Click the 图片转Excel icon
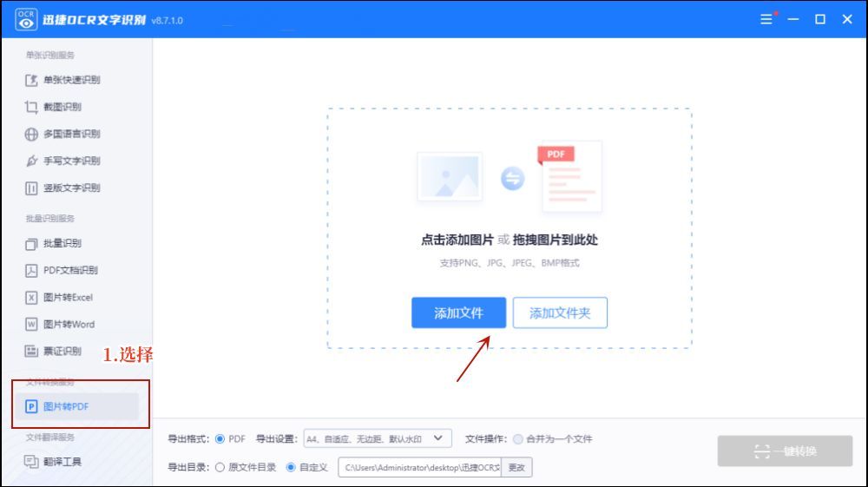This screenshot has height=487, width=868. (31, 298)
